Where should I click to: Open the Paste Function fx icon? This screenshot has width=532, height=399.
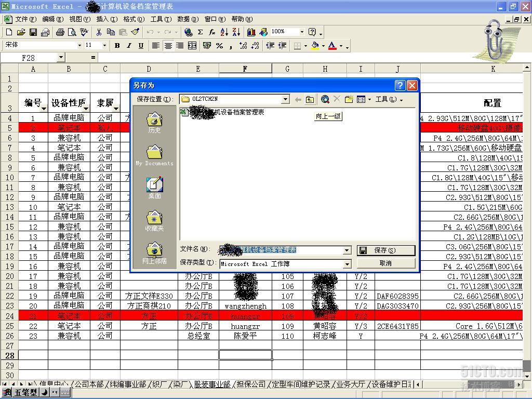pos(212,32)
